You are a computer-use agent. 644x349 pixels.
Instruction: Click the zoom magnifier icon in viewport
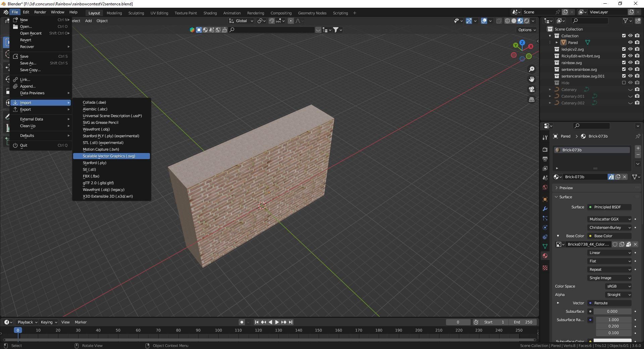pyautogui.click(x=532, y=69)
